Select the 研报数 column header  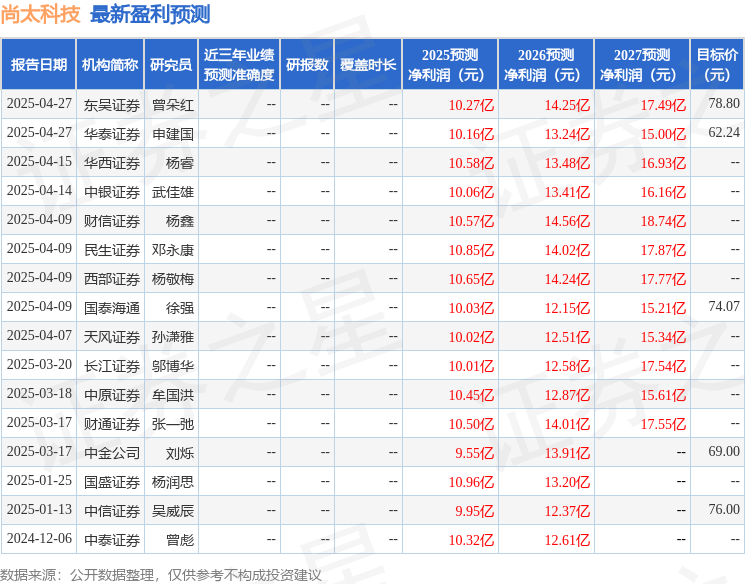click(307, 65)
